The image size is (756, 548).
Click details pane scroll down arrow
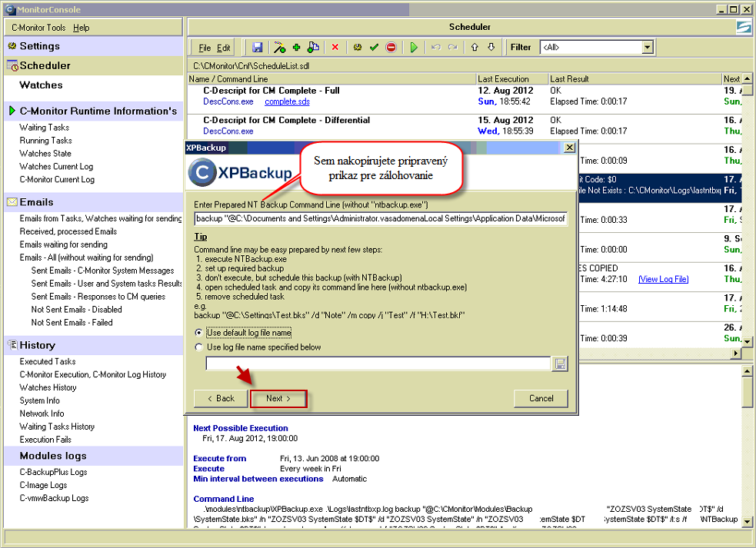pos(747,522)
